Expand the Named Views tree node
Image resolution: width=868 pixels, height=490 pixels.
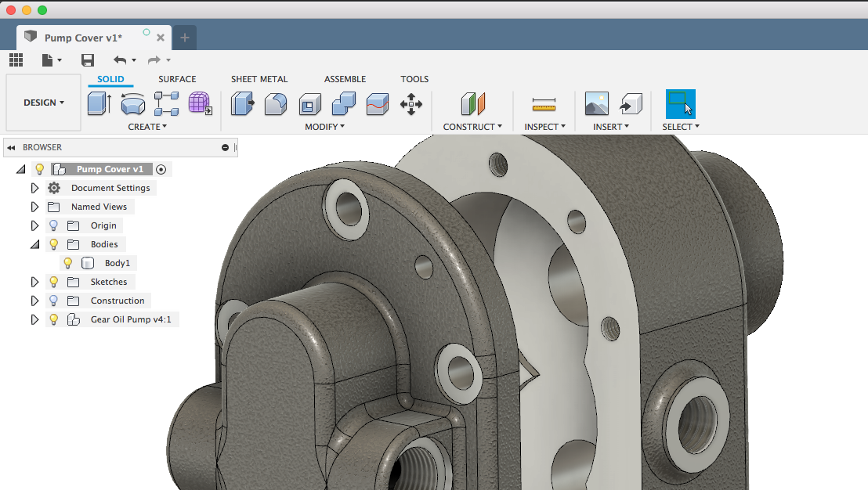pos(34,207)
